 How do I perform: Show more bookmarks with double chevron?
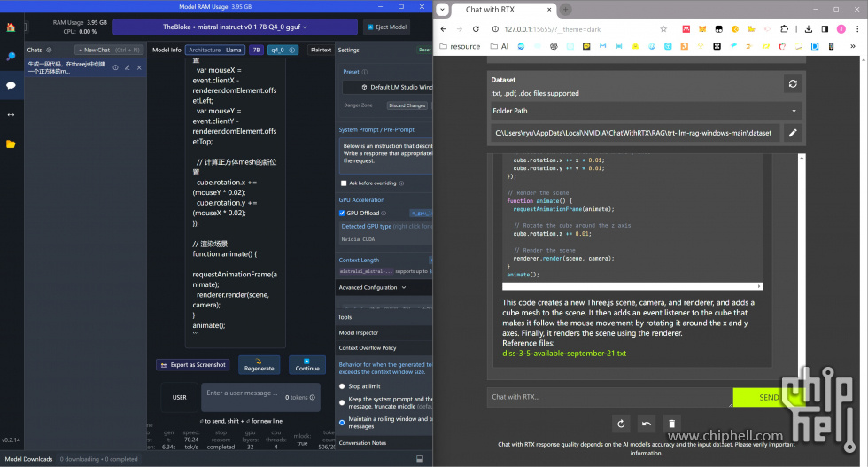click(x=852, y=47)
